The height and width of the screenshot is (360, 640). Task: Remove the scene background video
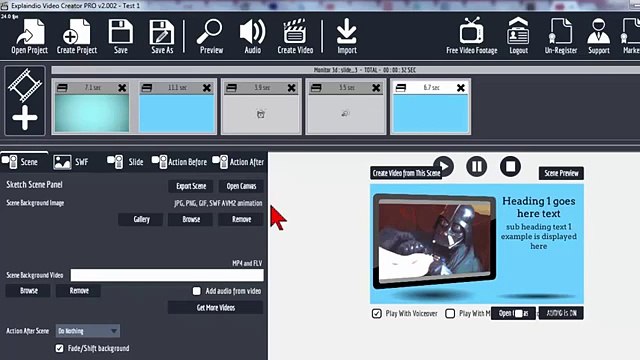click(x=79, y=291)
